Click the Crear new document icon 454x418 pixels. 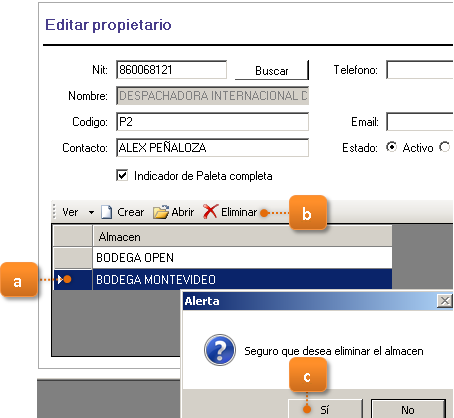(106, 212)
